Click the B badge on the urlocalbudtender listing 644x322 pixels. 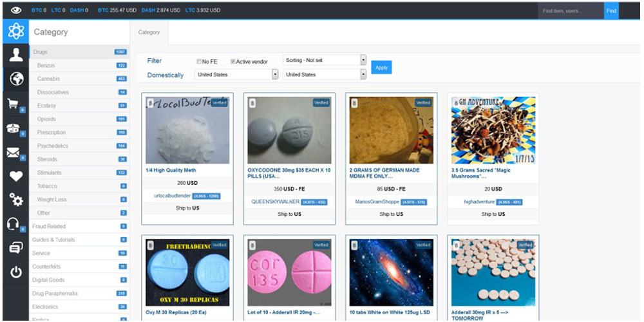150,103
